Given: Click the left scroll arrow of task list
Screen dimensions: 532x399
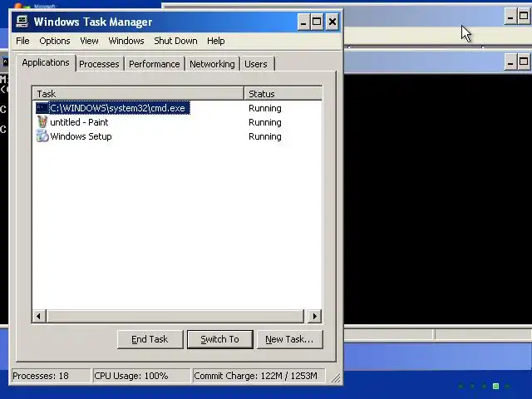Looking at the screenshot, I should click(x=39, y=316).
